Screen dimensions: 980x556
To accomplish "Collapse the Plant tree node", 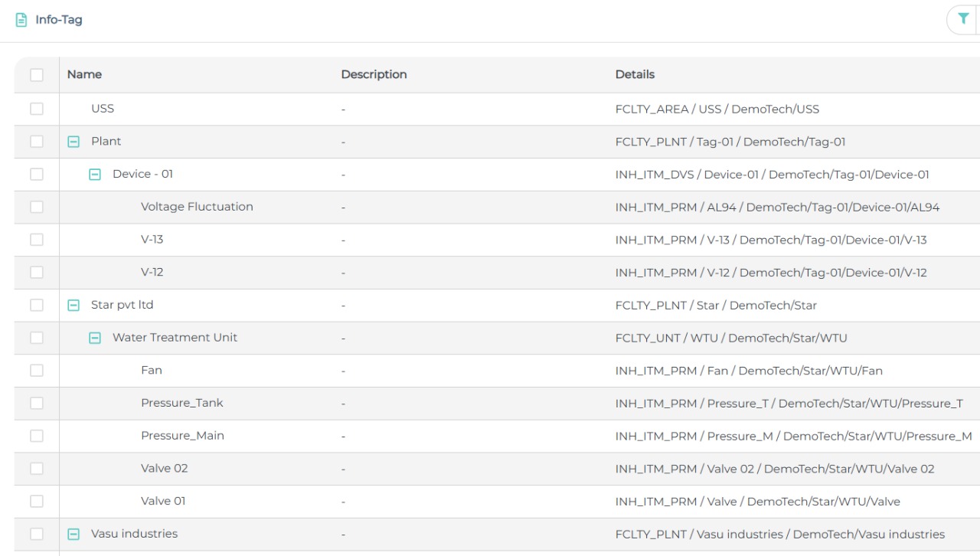I will tap(73, 142).
